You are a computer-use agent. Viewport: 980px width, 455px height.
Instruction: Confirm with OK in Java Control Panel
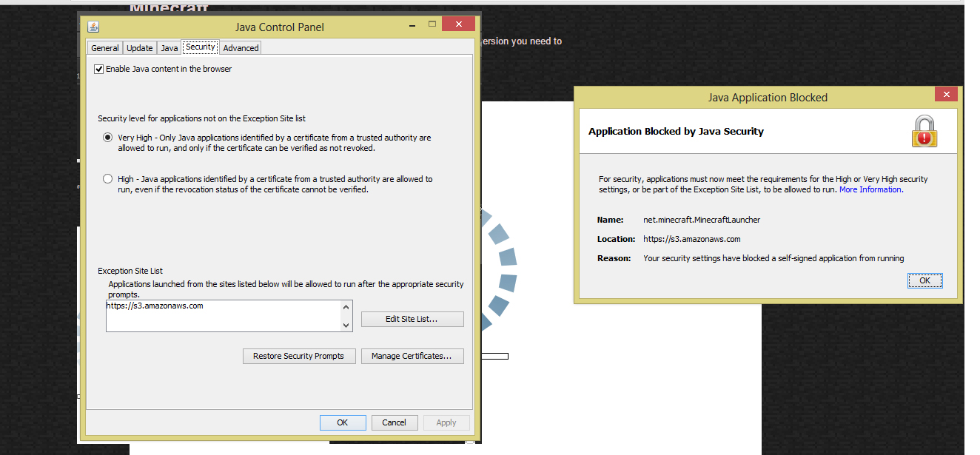343,422
